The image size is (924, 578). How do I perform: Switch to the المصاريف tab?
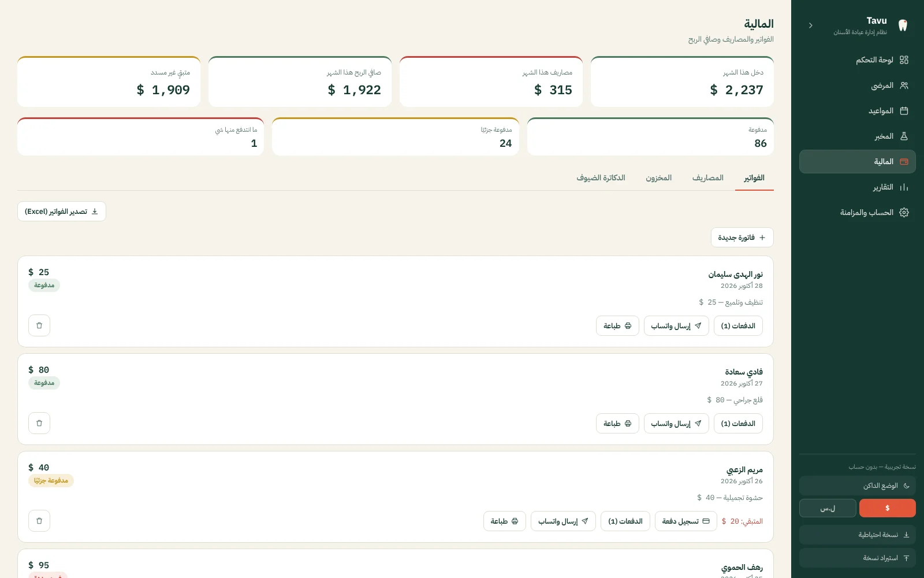pos(708,178)
